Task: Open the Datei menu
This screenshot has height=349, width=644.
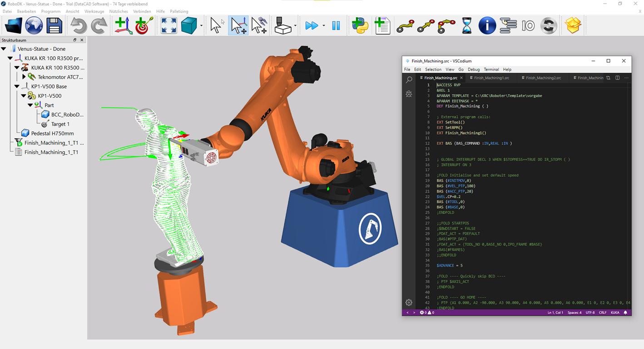Action: click(7, 11)
